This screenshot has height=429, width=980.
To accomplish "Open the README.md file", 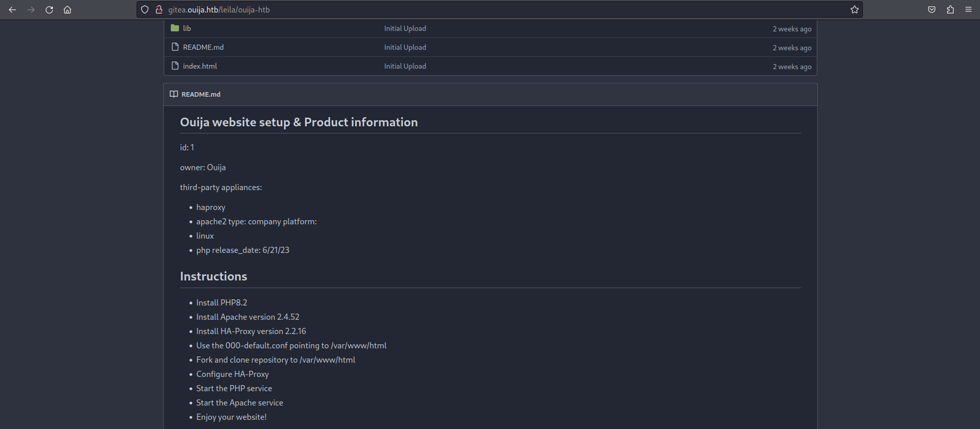I will [203, 48].
